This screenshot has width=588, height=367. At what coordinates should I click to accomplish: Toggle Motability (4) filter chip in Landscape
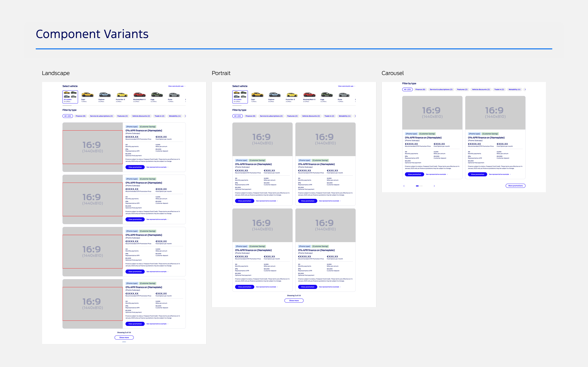(x=175, y=116)
